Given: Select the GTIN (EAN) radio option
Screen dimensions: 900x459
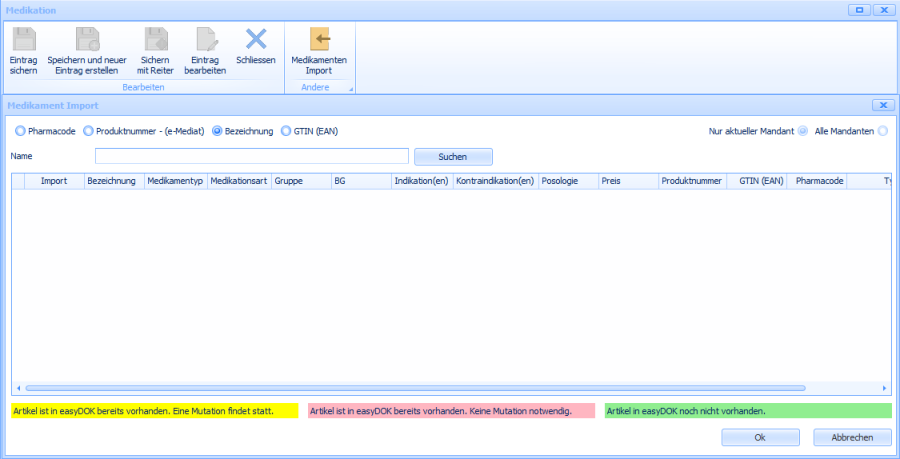Looking at the screenshot, I should pyautogui.click(x=286, y=131).
